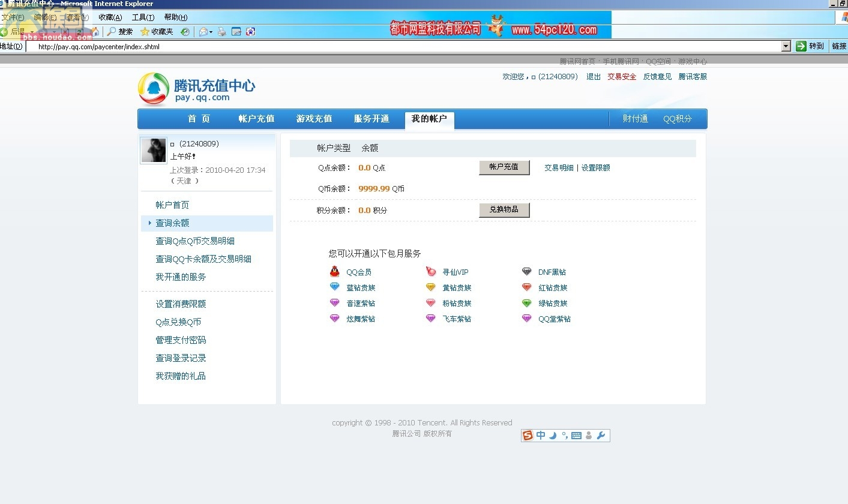Open the address bar dropdown arrow
848x504 pixels.
(x=786, y=46)
